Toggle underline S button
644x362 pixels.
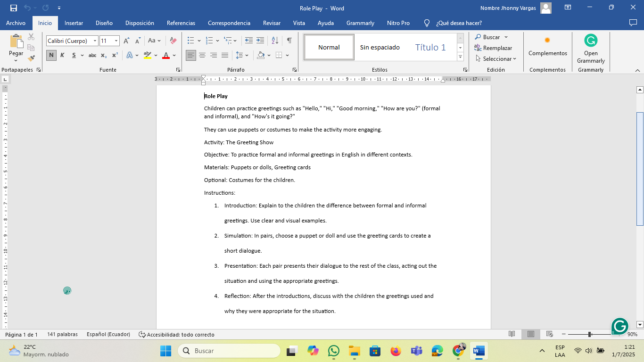74,56
